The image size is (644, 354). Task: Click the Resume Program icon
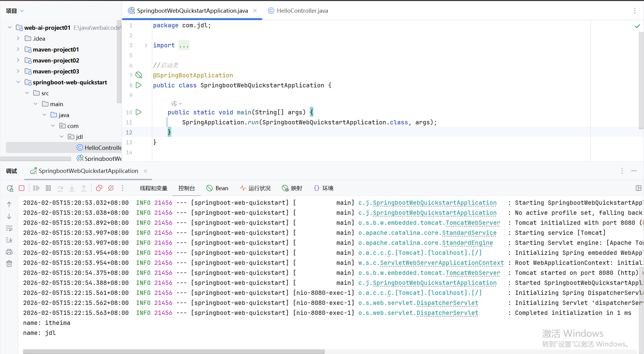36,188
